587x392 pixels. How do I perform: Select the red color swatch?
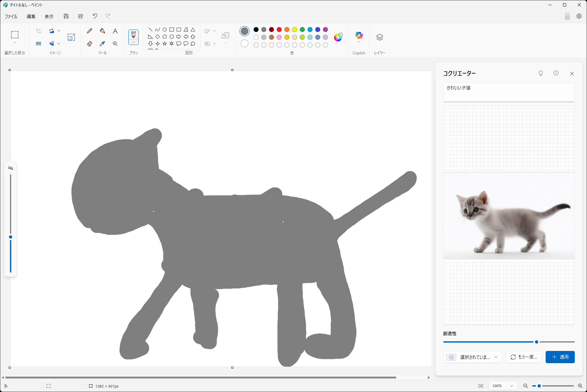pos(279,29)
